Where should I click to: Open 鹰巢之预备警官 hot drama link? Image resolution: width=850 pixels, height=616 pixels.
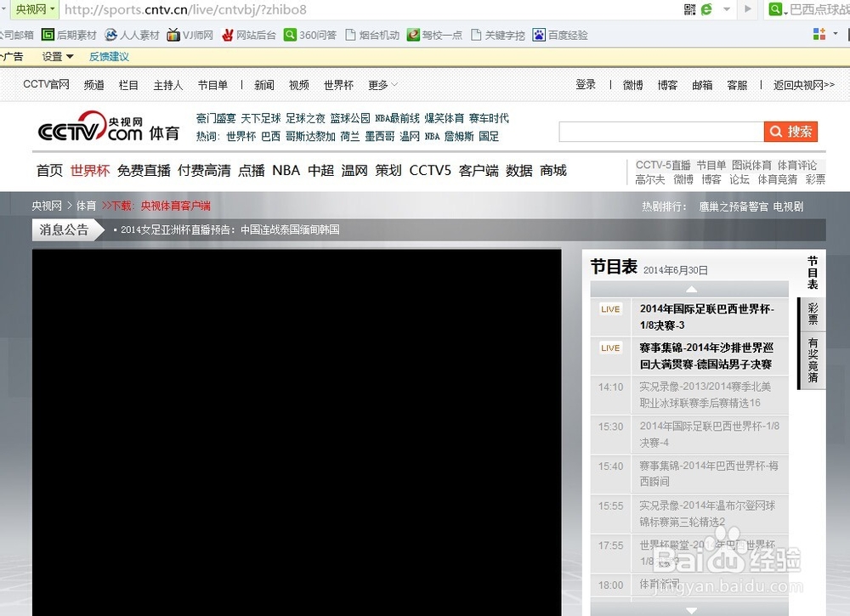(x=734, y=206)
